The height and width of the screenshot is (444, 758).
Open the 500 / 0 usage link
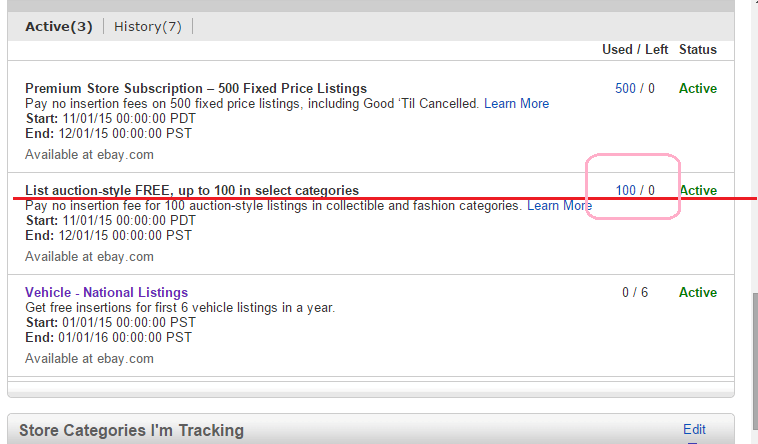tap(635, 89)
